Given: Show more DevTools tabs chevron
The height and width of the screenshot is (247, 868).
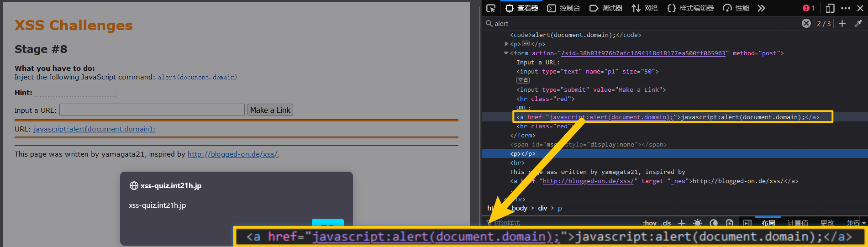Looking at the screenshot, I should [761, 8].
